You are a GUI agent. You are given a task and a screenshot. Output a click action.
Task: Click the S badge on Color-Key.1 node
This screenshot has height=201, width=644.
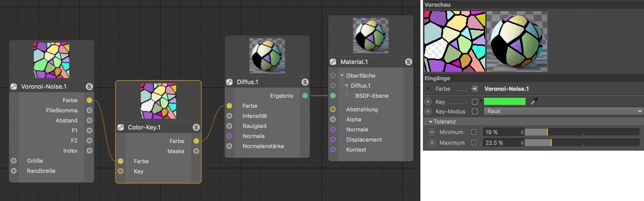(196, 127)
